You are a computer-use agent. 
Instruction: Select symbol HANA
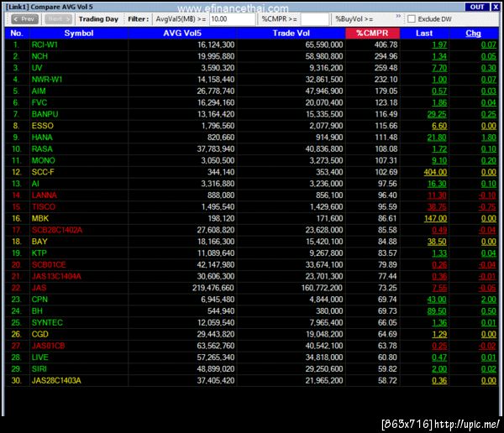(42, 138)
